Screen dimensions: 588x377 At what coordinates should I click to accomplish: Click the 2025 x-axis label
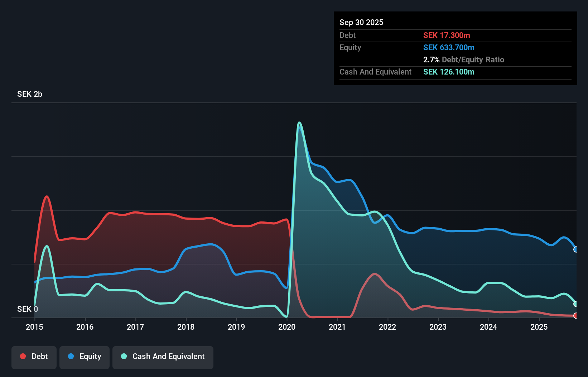pyautogui.click(x=539, y=327)
